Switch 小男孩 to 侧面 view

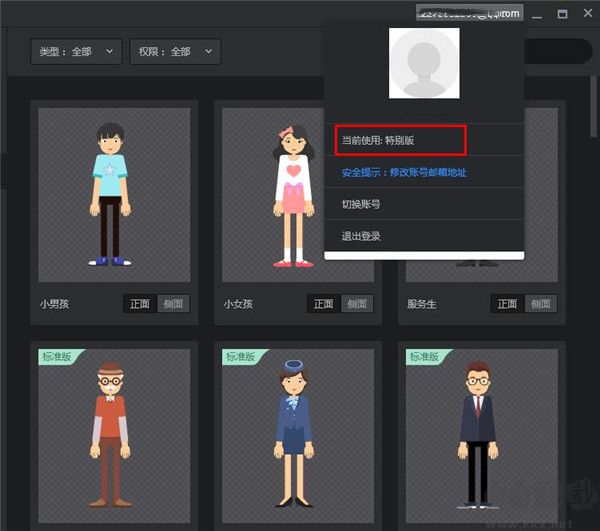pos(173,304)
